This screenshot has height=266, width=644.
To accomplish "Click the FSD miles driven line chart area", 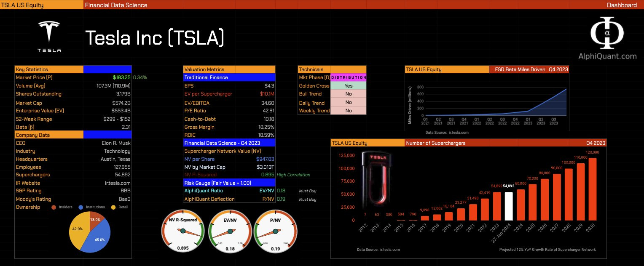I will [495, 101].
